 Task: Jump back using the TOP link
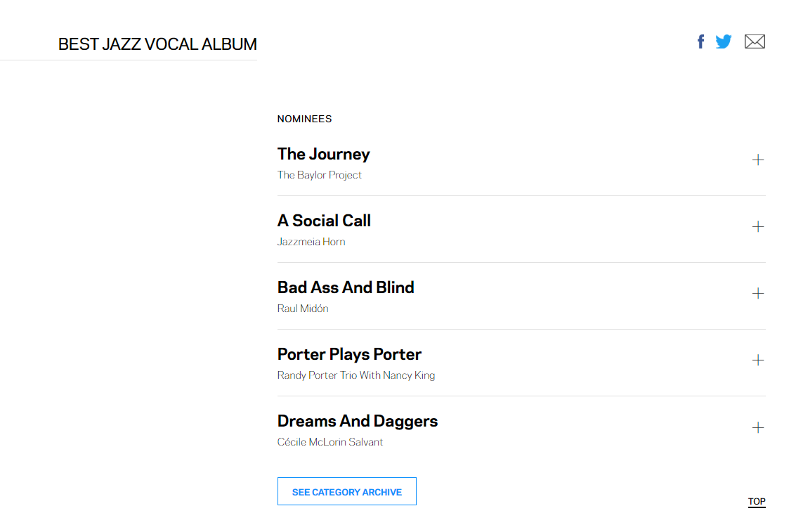pos(757,502)
